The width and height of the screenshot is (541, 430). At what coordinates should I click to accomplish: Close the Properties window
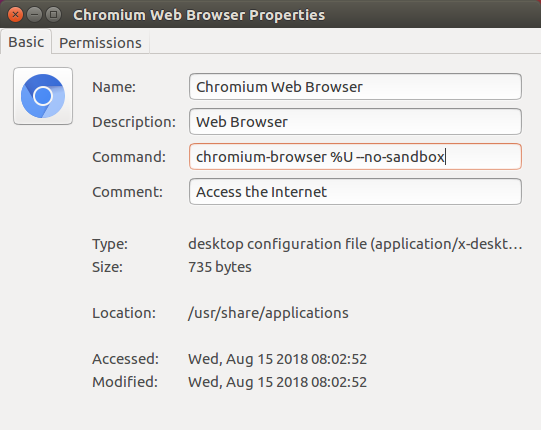pyautogui.click(x=15, y=15)
